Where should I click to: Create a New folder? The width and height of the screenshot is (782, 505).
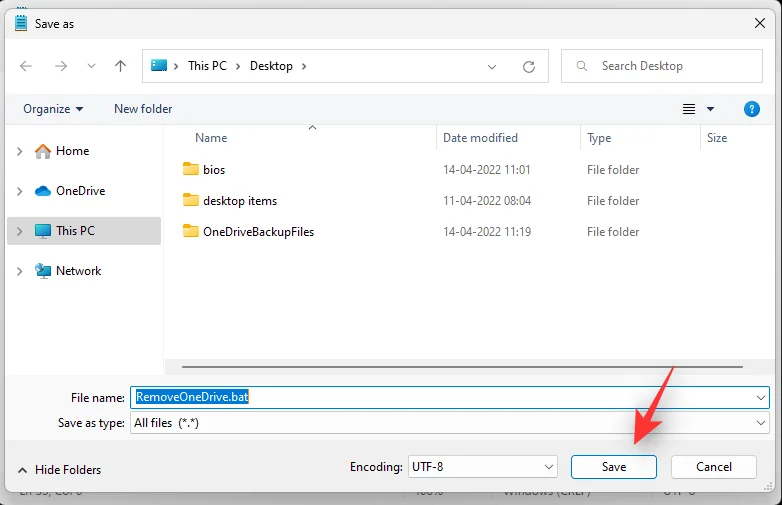click(143, 109)
